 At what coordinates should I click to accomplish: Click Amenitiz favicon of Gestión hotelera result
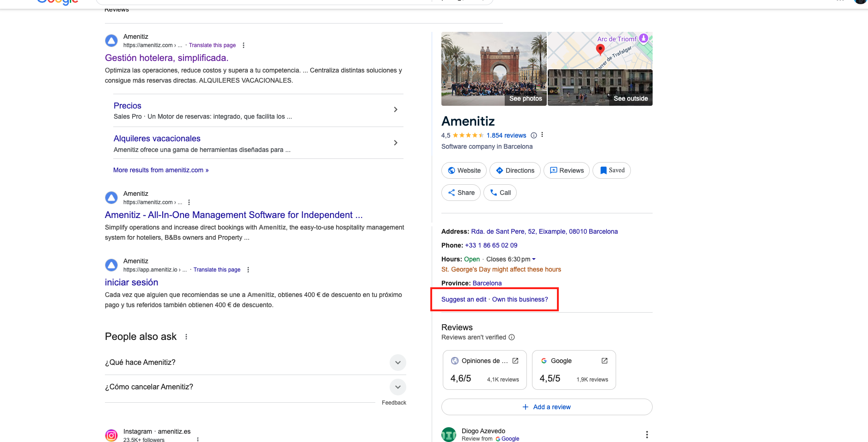point(111,41)
